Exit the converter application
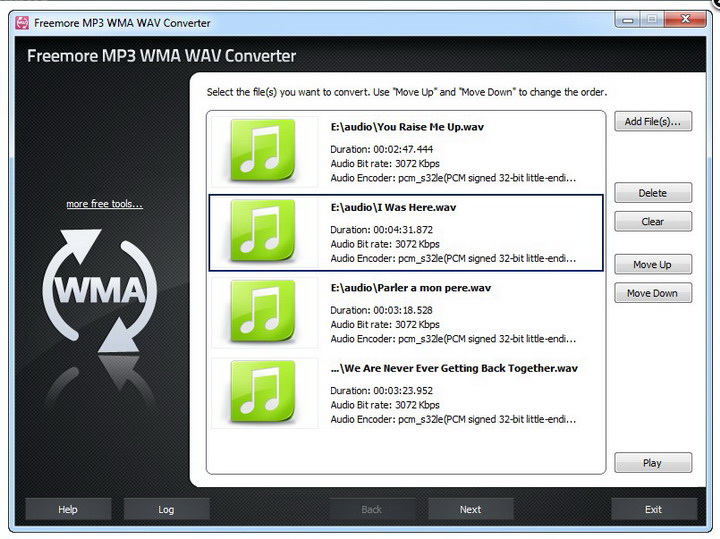Image resolution: width=720 pixels, height=539 pixels. pos(653,509)
